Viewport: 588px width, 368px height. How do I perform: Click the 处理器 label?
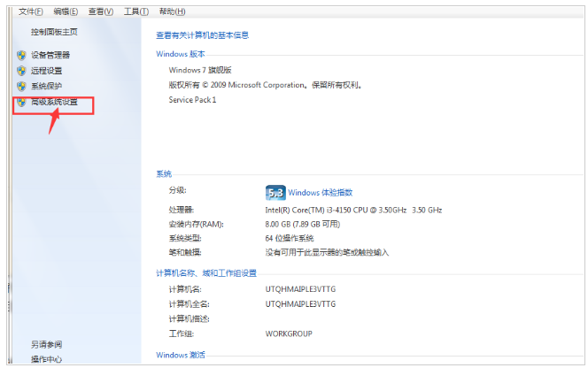click(x=182, y=211)
